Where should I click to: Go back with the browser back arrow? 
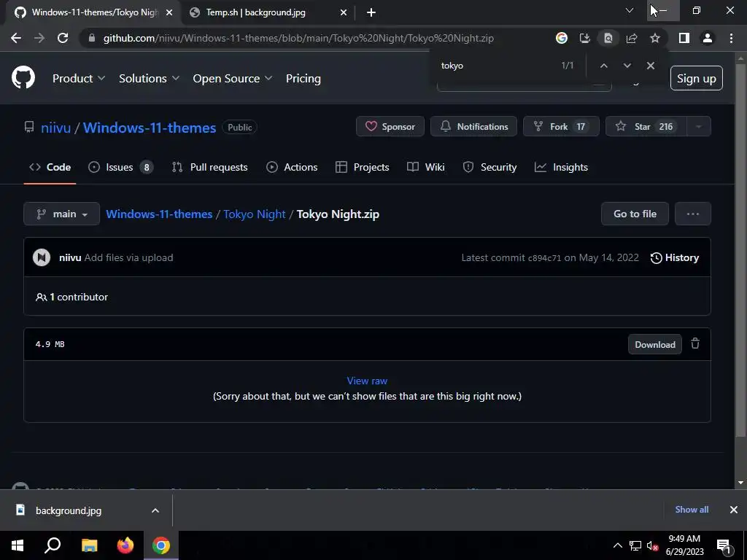(x=16, y=38)
